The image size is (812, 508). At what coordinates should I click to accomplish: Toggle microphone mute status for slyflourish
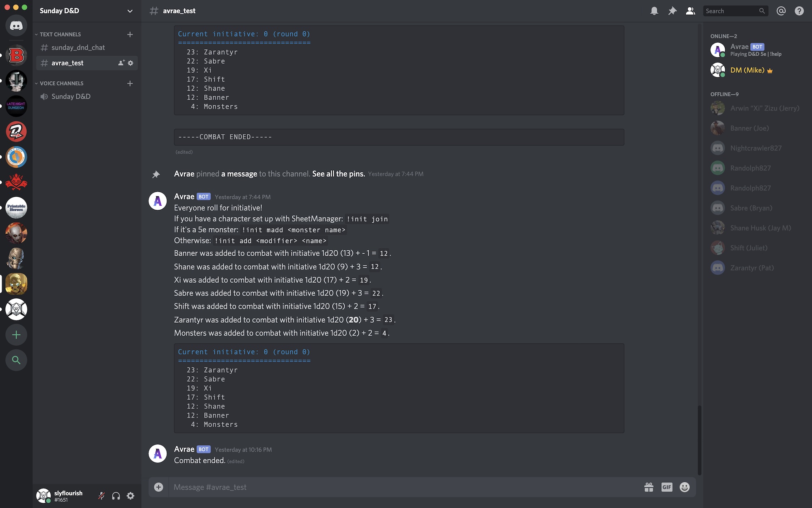(101, 496)
